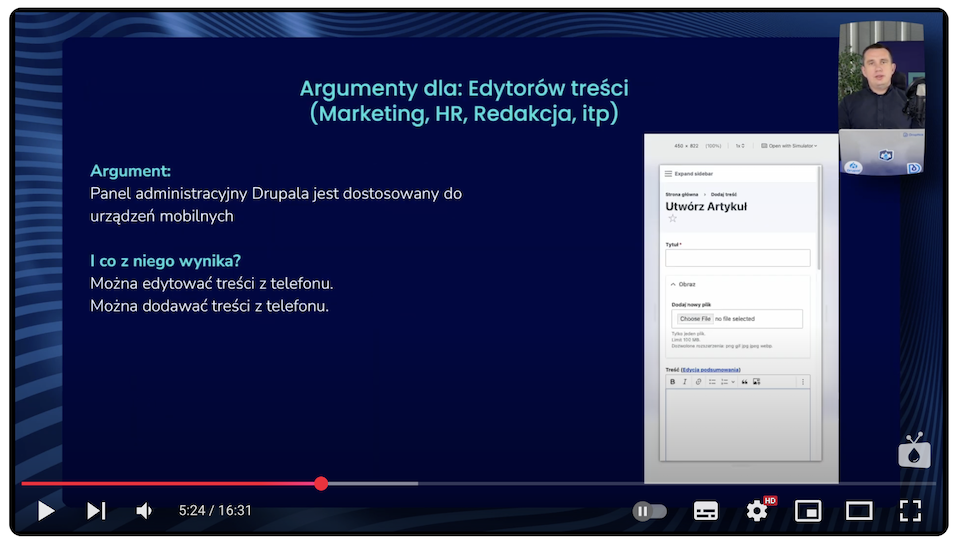Click the I co z niego wynika? text
Image resolution: width=960 pixels, height=547 pixels.
(x=165, y=261)
